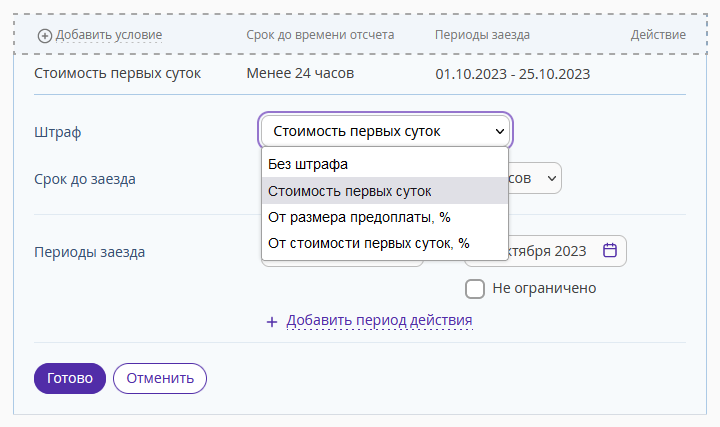This screenshot has height=427, width=720.
Task: Open the calendar icon in the end date field
Action: (x=610, y=251)
